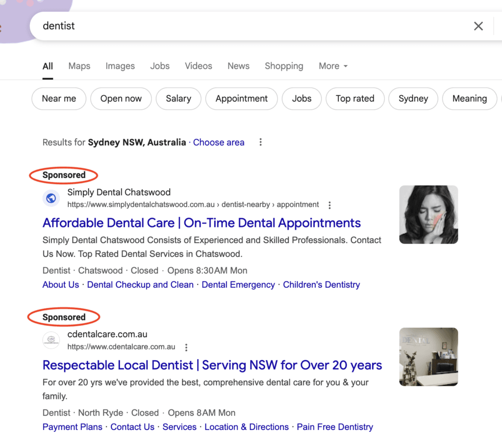
Task: Select the "Top rated" filter chip
Action: click(355, 99)
